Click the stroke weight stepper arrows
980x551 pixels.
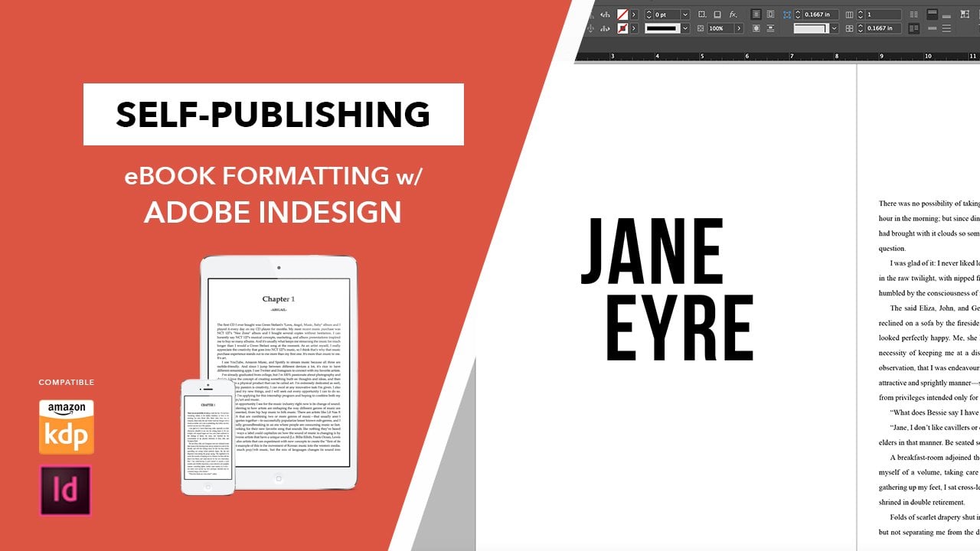click(x=648, y=15)
